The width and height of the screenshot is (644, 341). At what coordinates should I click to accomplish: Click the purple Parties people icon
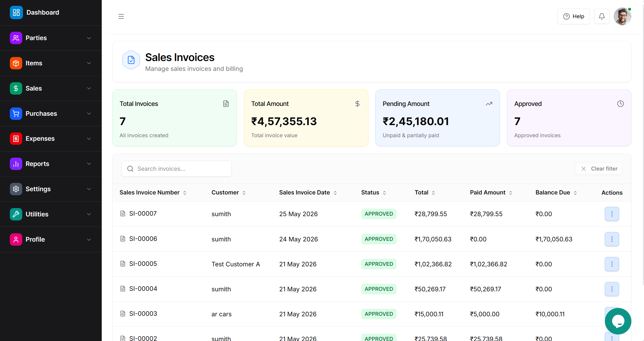(16, 38)
